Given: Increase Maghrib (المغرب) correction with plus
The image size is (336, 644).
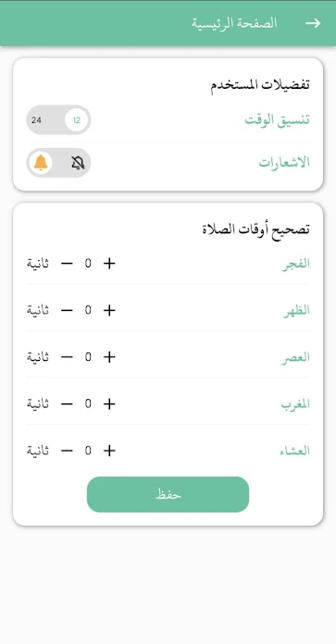Looking at the screenshot, I should click(x=109, y=404).
